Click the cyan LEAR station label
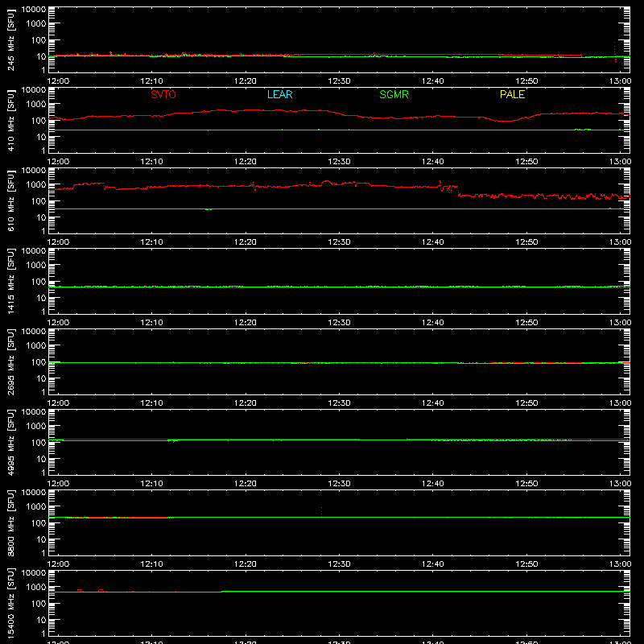 pos(279,94)
